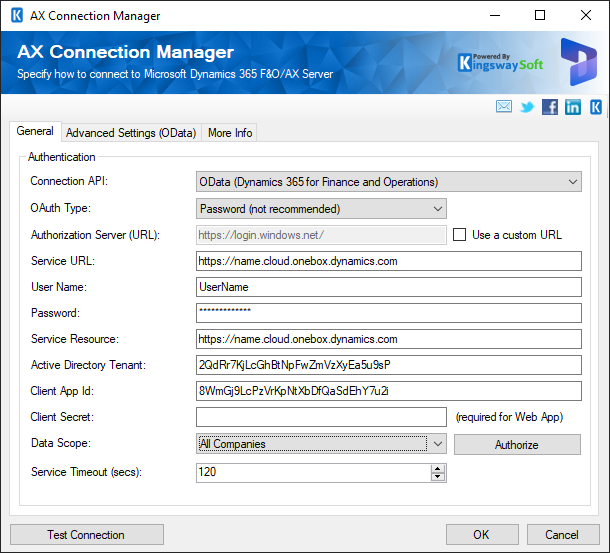Click the Cancel button
Viewport: 610px width, 553px height.
(562, 535)
